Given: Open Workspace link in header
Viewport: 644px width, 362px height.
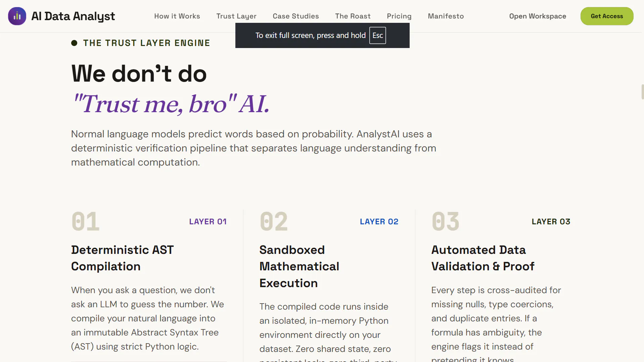Looking at the screenshot, I should point(538,16).
